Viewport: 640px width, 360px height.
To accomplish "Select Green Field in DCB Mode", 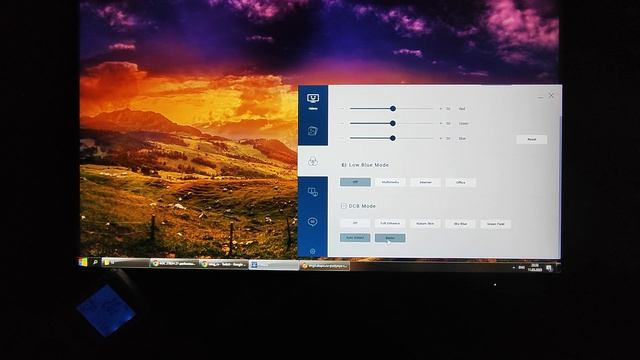I will click(x=496, y=224).
